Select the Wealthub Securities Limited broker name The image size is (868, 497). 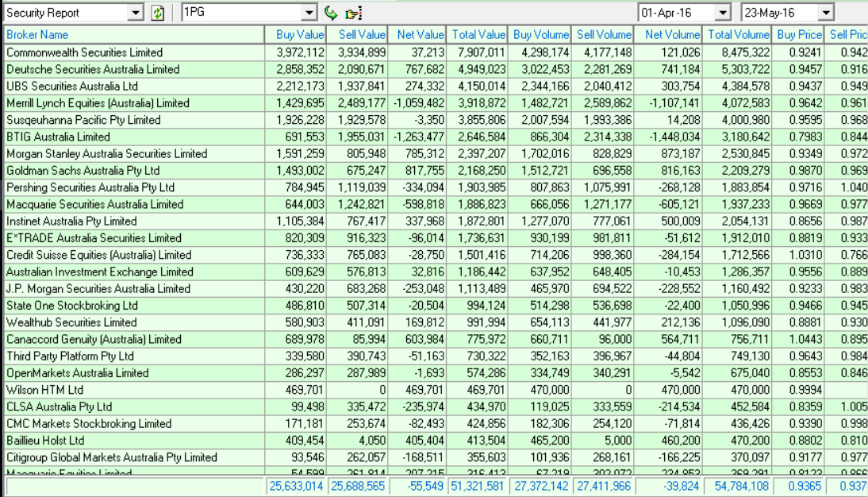[71, 322]
